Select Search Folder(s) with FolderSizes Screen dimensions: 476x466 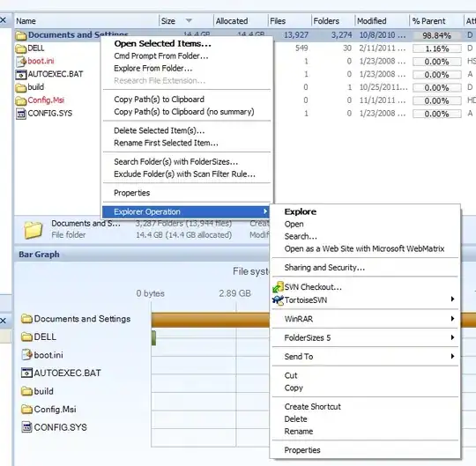coord(187,162)
